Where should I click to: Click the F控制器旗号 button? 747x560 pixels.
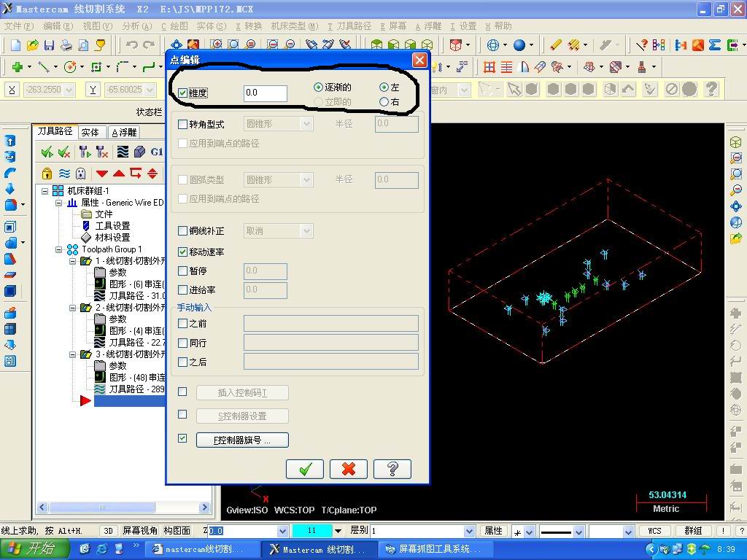pos(242,440)
